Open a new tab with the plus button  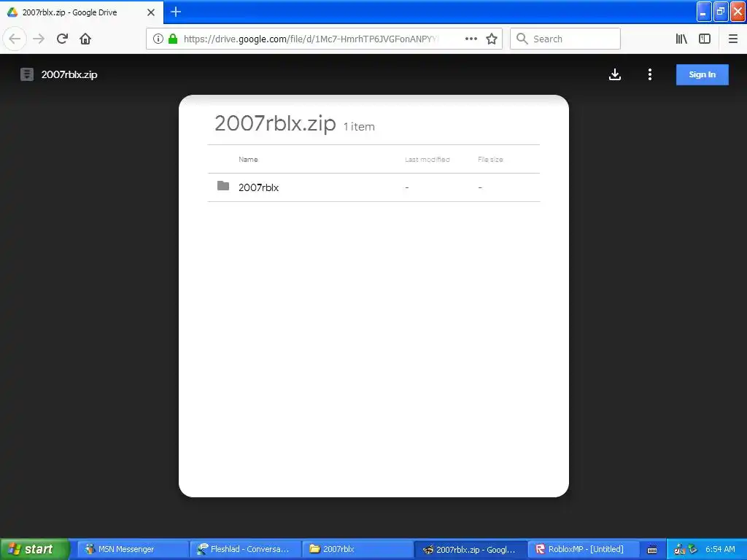[176, 12]
